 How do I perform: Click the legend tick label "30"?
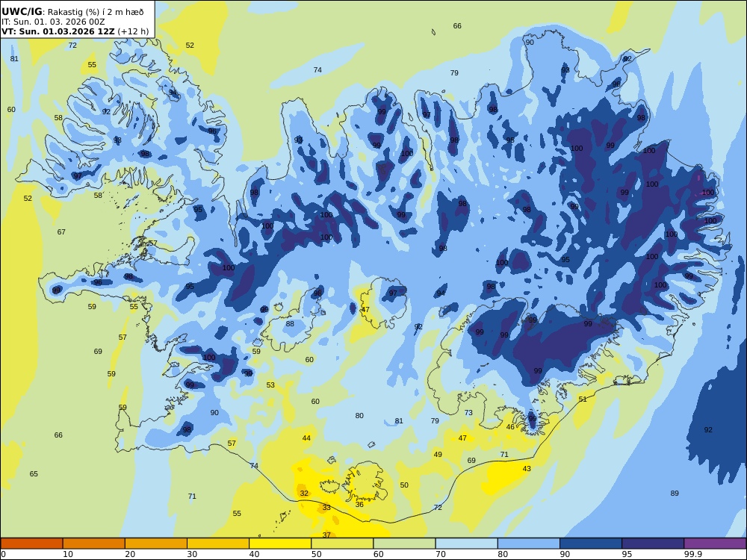pos(192,554)
